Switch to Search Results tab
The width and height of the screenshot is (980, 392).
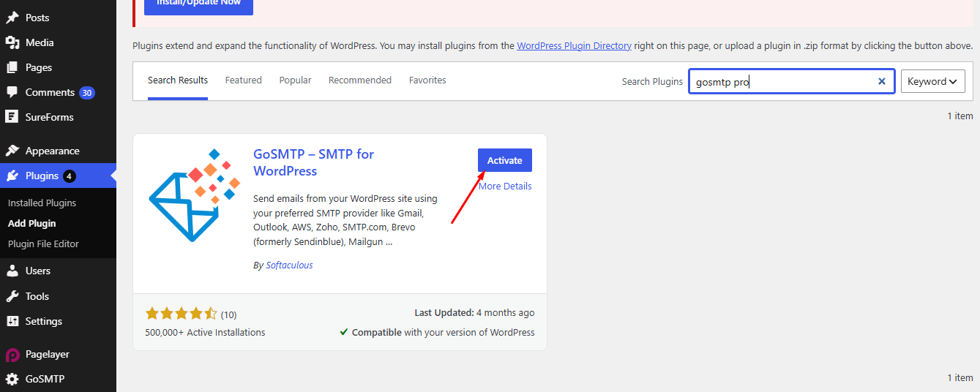[178, 80]
